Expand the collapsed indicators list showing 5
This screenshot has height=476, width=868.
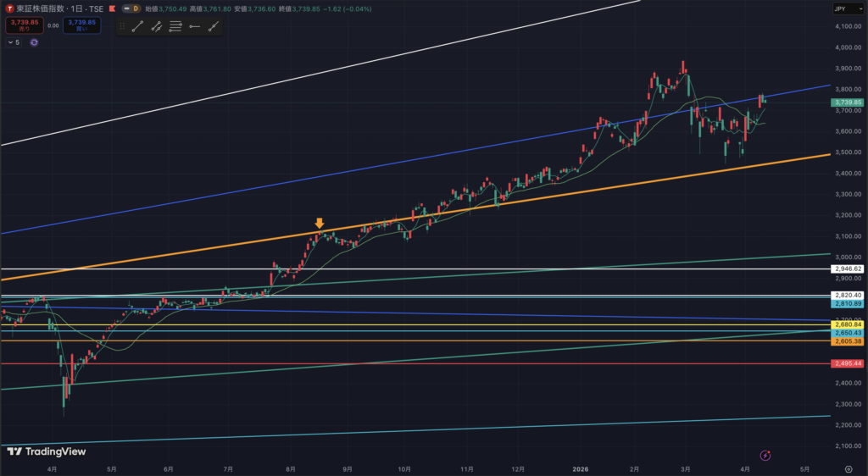click(x=14, y=42)
